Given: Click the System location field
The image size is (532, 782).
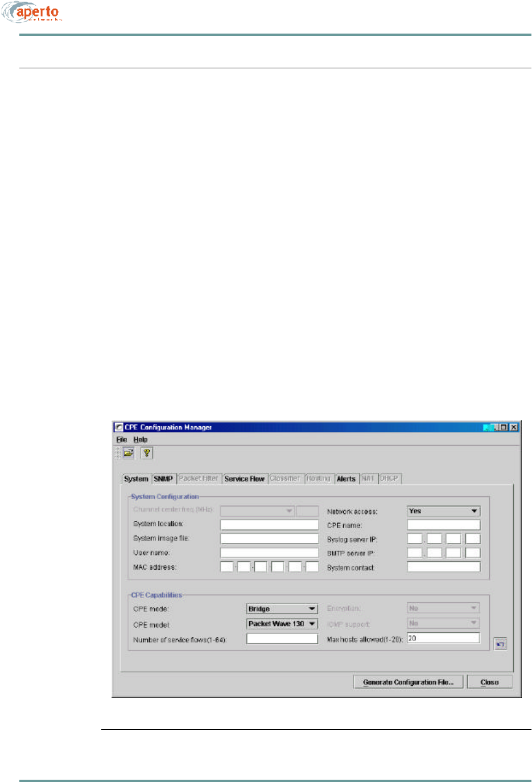Looking at the screenshot, I should (x=270, y=524).
